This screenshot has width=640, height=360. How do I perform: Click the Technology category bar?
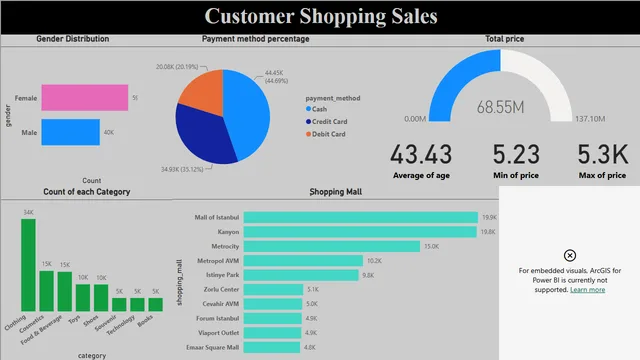click(x=137, y=304)
